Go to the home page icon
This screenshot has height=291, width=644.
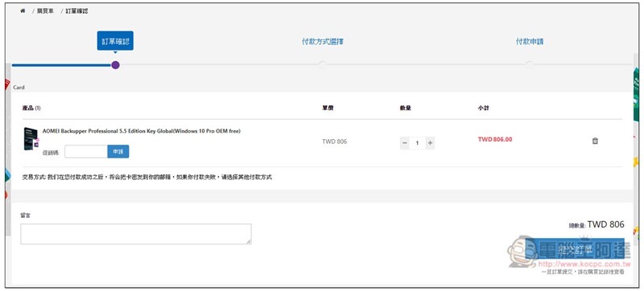23,11
